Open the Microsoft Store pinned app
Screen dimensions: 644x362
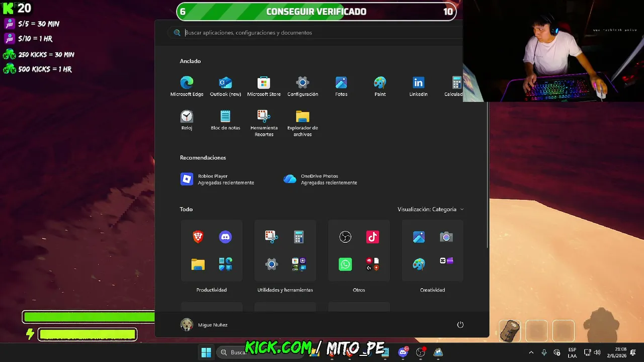click(264, 86)
